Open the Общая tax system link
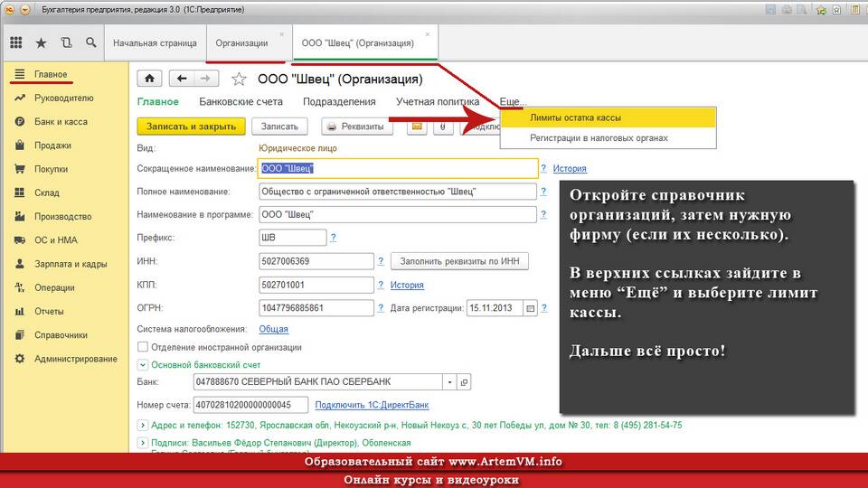Viewport: 868px width, 488px height. click(x=273, y=329)
